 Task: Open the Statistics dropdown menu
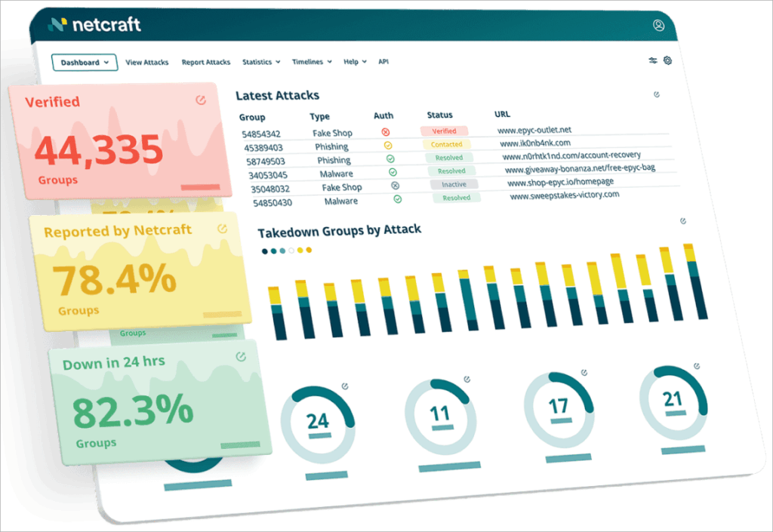261,62
